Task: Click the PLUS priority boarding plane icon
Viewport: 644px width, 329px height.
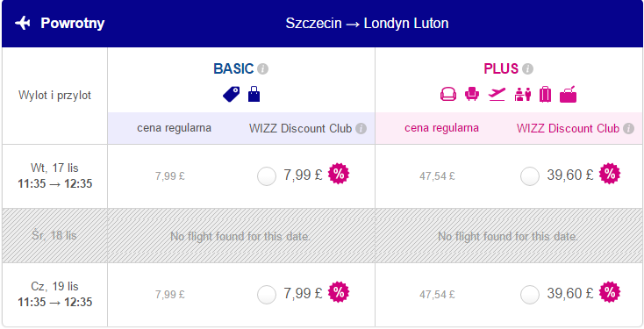Action: pyautogui.click(x=497, y=95)
